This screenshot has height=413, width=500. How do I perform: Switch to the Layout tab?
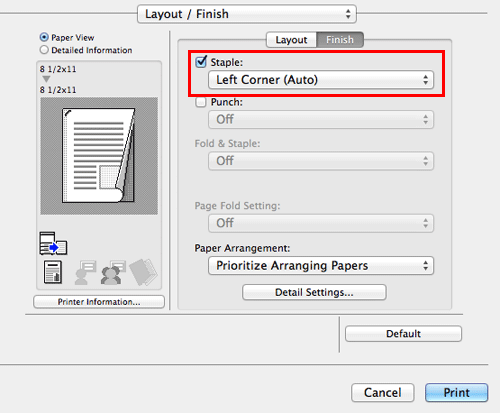pyautogui.click(x=291, y=40)
